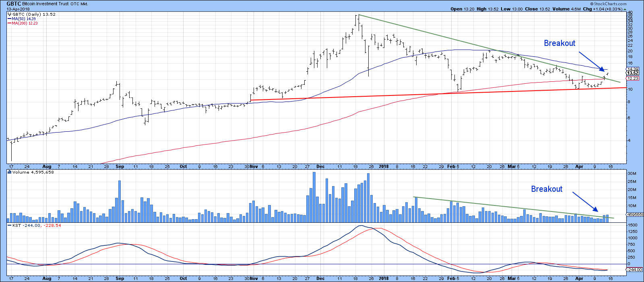644x282 pixels.
Task: Click the MA(50) 14.39 legend entry
Action: pyautogui.click(x=25, y=19)
